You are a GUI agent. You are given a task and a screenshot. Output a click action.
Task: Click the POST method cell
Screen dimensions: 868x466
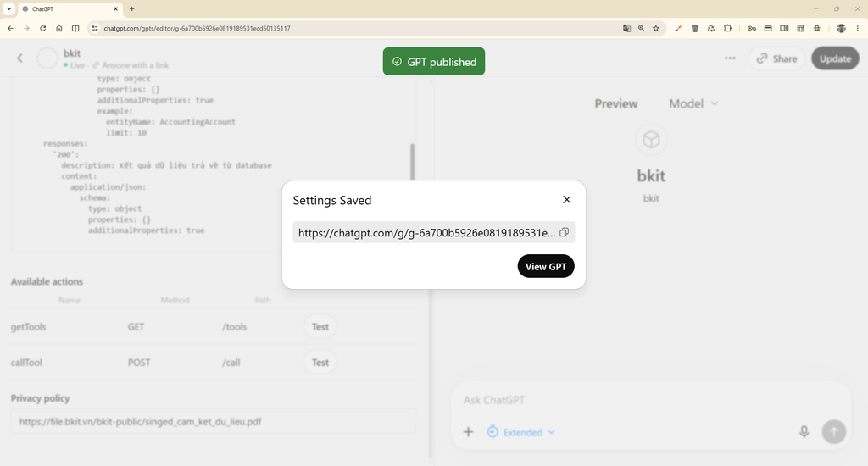[139, 363]
